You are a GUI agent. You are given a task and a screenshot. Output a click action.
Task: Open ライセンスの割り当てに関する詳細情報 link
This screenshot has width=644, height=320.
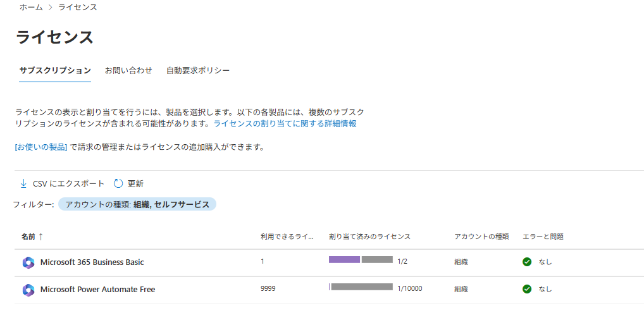pos(285,123)
